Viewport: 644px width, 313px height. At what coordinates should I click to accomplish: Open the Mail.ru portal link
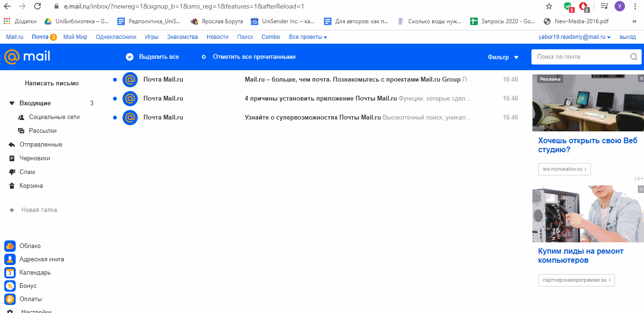click(15, 37)
